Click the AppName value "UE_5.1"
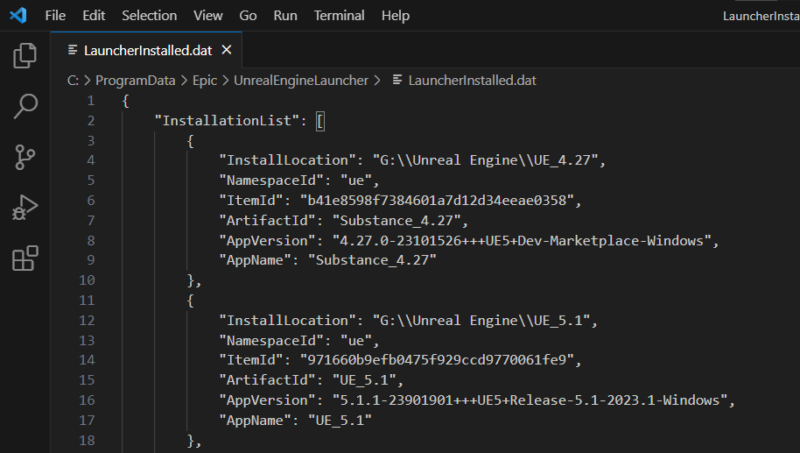This screenshot has width=800, height=453. coord(340,421)
